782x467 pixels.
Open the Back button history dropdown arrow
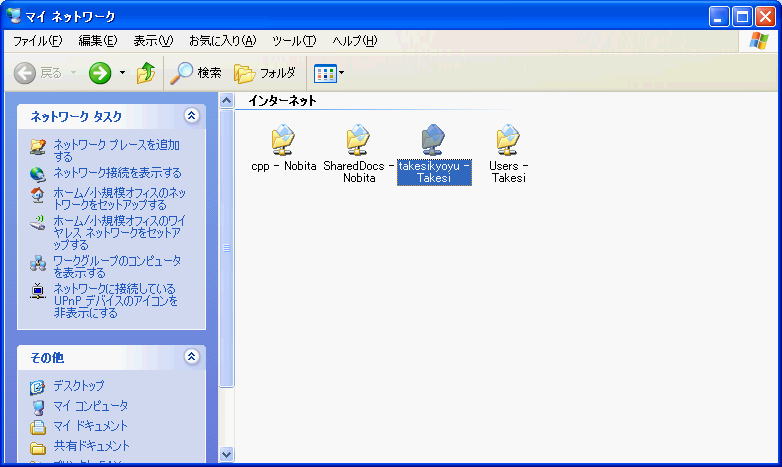pos(73,73)
